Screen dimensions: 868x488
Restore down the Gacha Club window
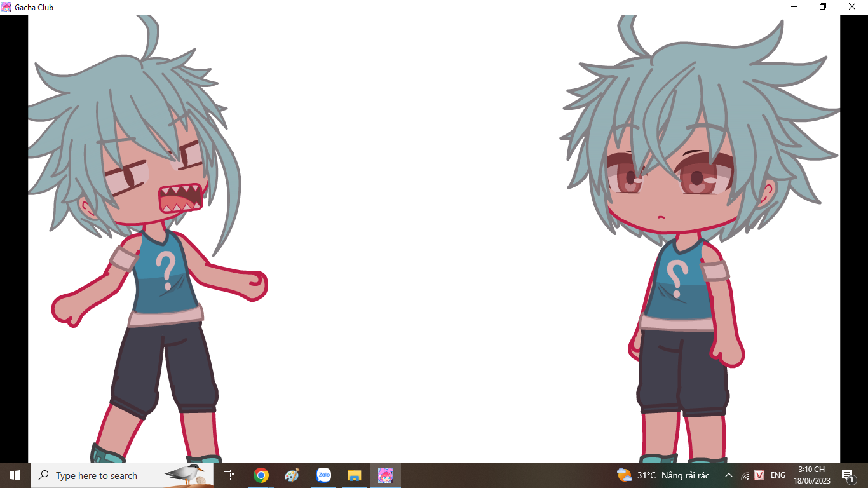click(823, 7)
